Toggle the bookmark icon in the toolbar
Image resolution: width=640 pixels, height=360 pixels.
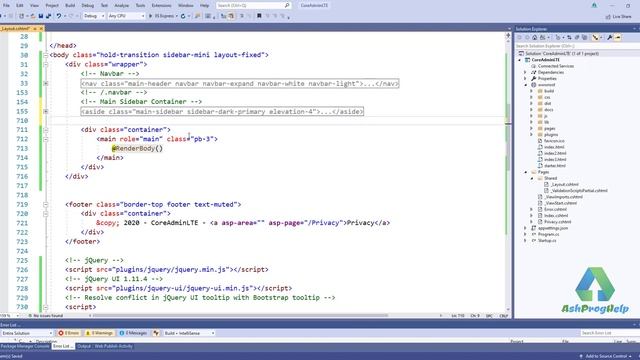259,16
